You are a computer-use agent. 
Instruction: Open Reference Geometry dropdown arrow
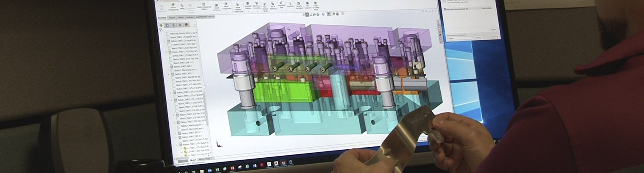[x=257, y=10]
